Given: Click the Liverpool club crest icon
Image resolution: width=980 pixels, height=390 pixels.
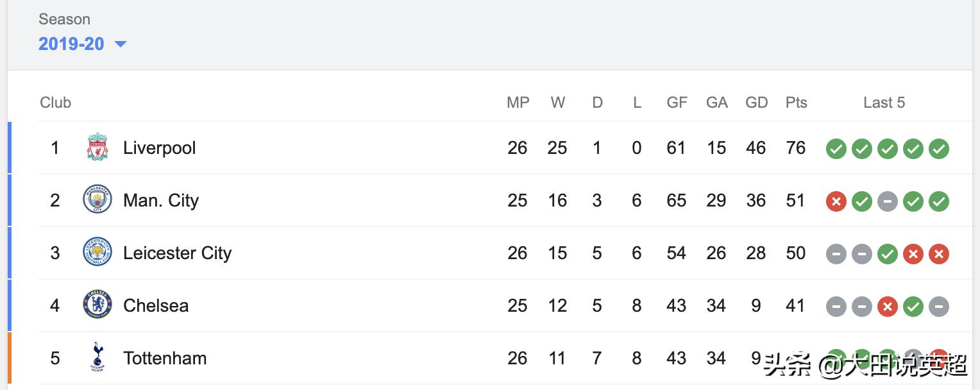Looking at the screenshot, I should 97,148.
